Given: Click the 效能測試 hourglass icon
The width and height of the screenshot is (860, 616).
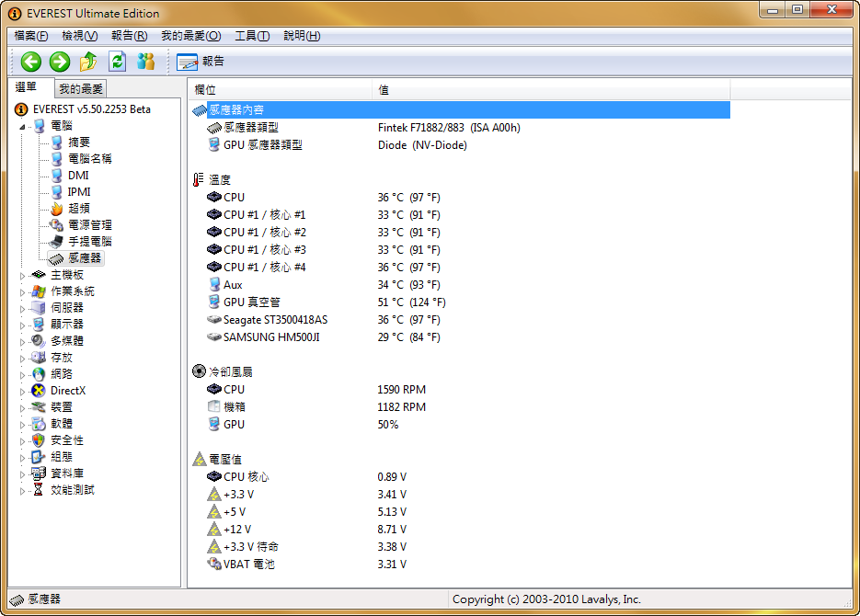Looking at the screenshot, I should [39, 490].
